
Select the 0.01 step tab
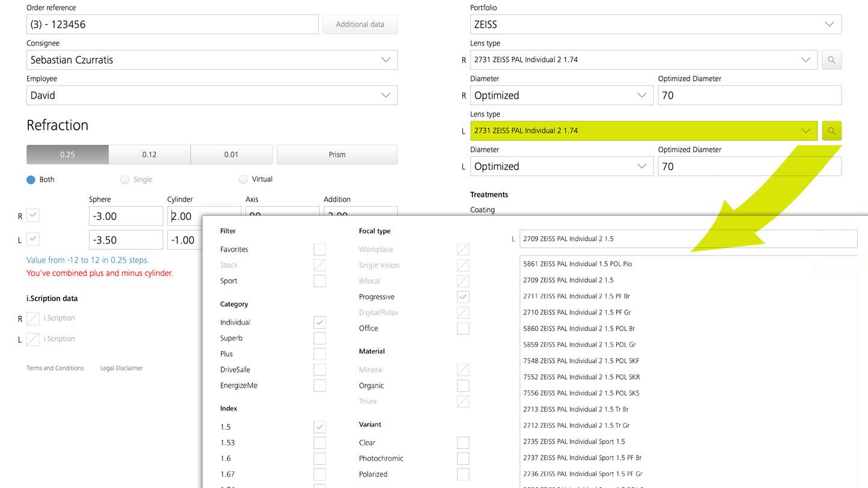pyautogui.click(x=231, y=154)
